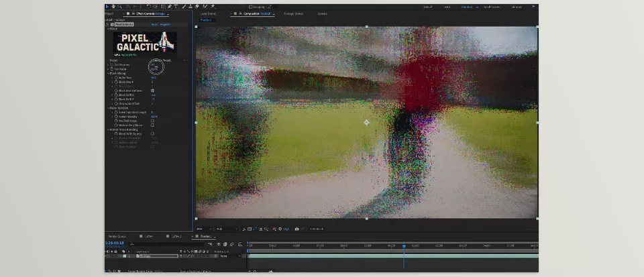This screenshot has width=644, height=277.
Task: Toggle frame blending icon in timeline
Action: tap(225, 244)
